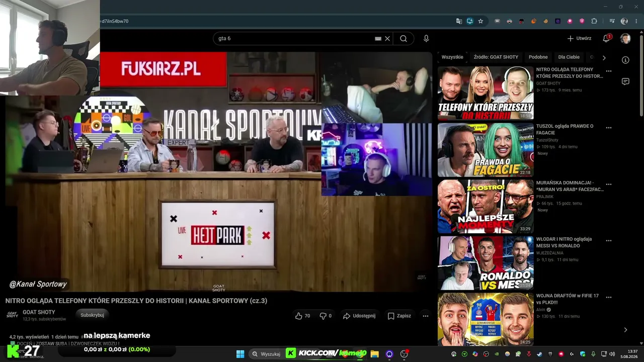The width and height of the screenshot is (644, 362).
Task: Click the GOAT SHOTY channel avatar
Action: click(12, 315)
